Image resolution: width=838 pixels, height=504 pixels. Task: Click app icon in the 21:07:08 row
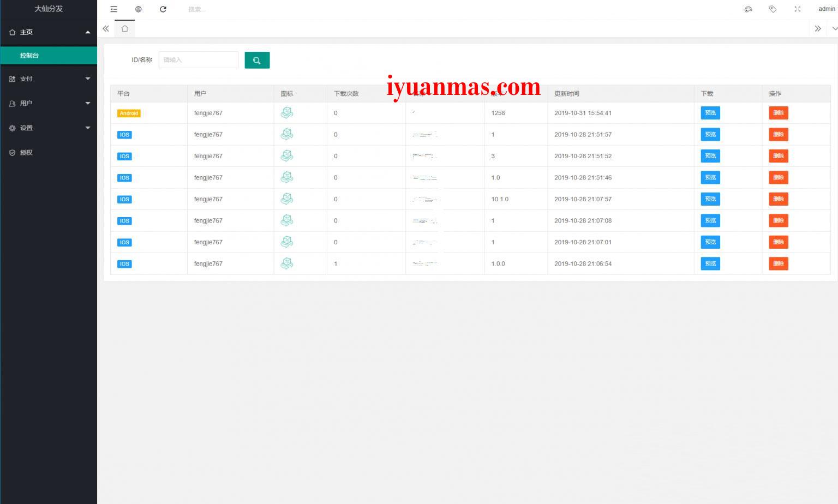coord(287,220)
